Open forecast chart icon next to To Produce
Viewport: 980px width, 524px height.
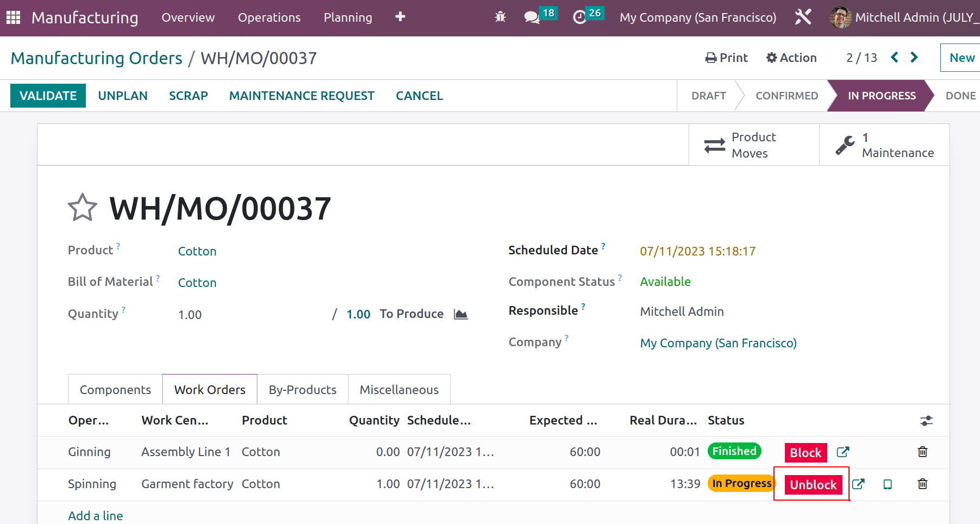click(x=461, y=314)
